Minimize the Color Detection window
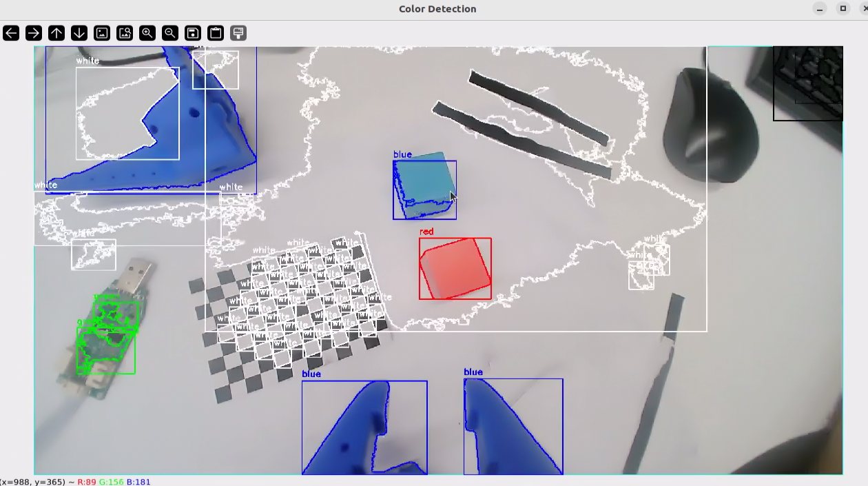Screen dimensions: 868x486 pos(820,9)
